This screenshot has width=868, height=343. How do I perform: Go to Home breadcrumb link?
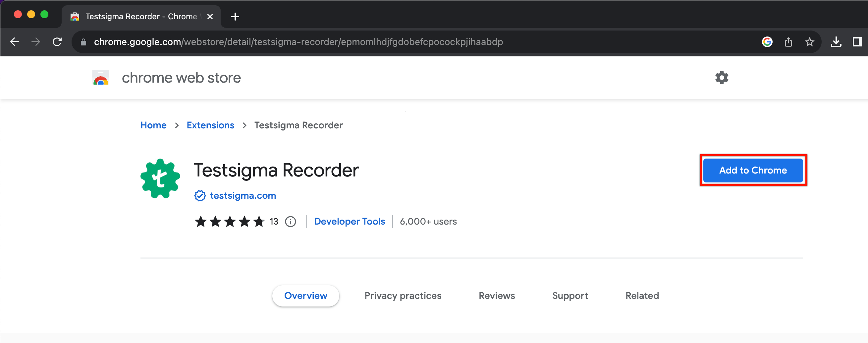click(153, 125)
